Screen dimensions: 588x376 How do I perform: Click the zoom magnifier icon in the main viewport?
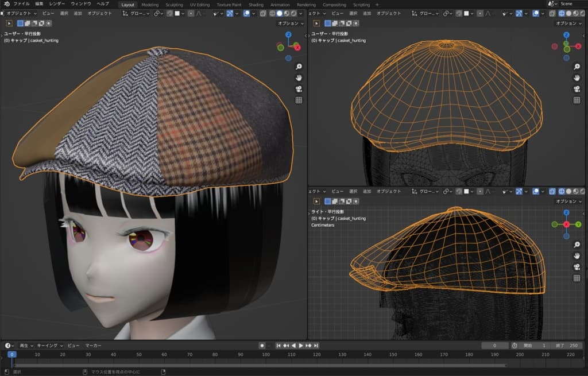[299, 67]
